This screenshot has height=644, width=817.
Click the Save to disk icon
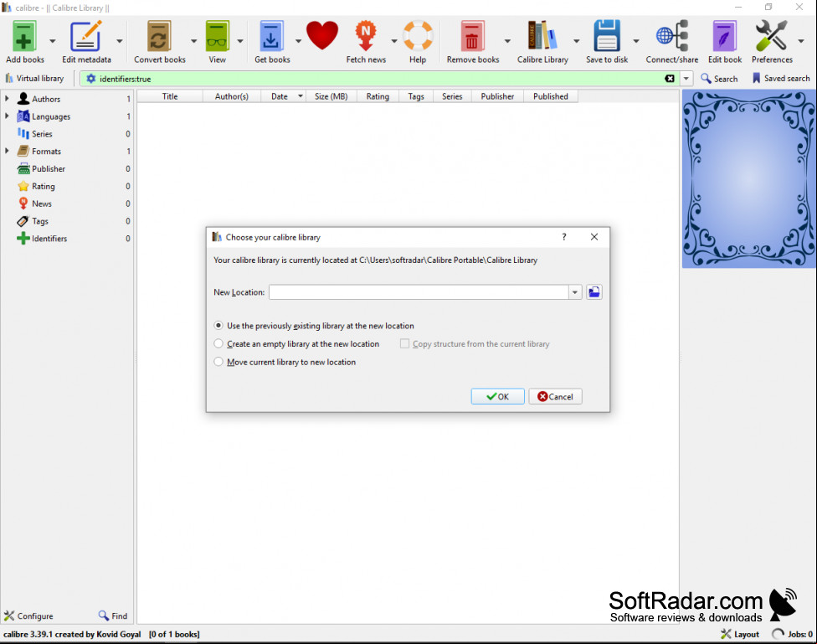coord(607,37)
